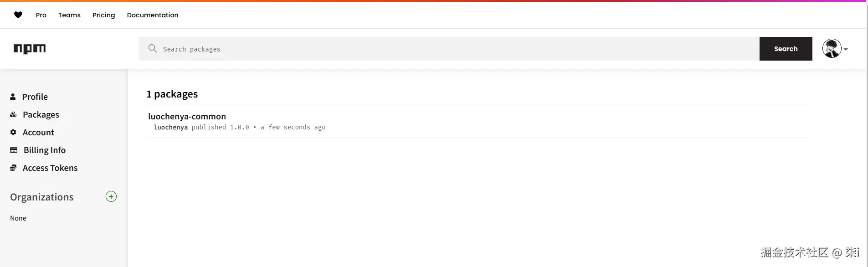Click the Account gear icon
The image size is (868, 267).
13,132
